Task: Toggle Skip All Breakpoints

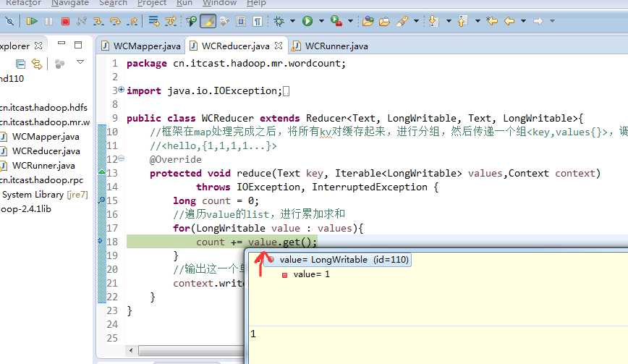Action: (9, 21)
